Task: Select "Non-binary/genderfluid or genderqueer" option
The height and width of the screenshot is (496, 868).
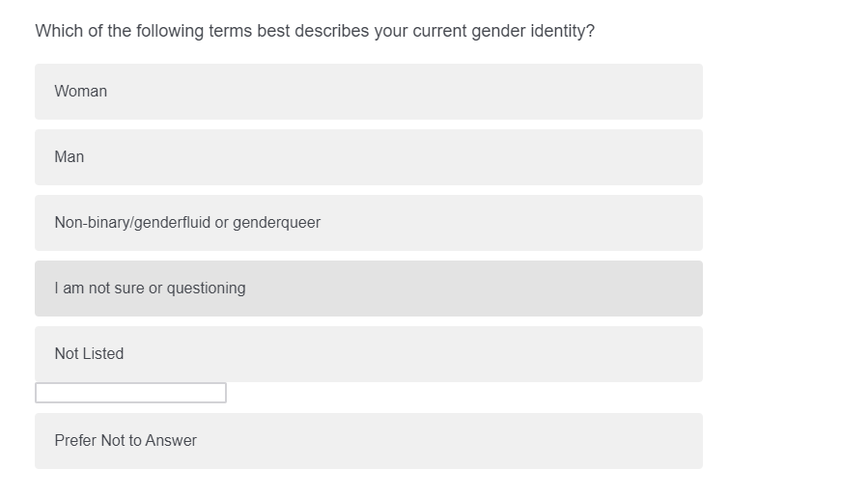Action: tap(368, 223)
